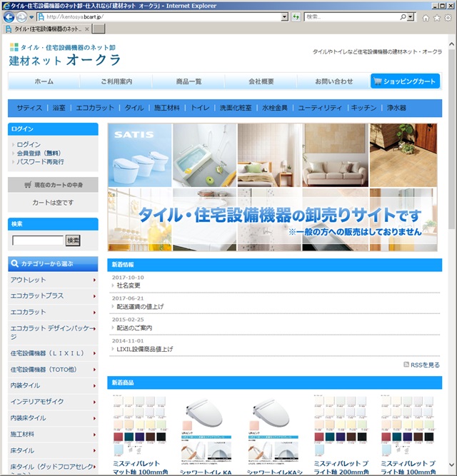457x476 pixels.
Task: Click the sidebar 検索 submit button
Action: point(73,240)
